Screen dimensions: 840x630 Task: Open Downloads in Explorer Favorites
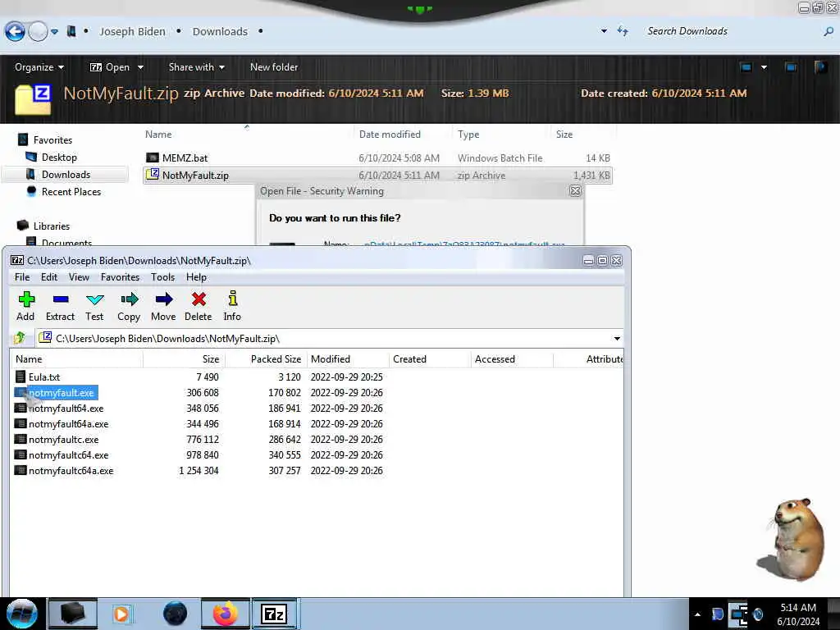66,174
